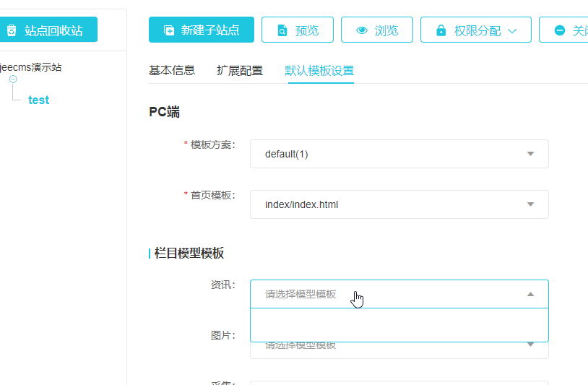Expand the 权限分配 chevron menu
Screen dimensions: 588x385
pyautogui.click(x=513, y=30)
